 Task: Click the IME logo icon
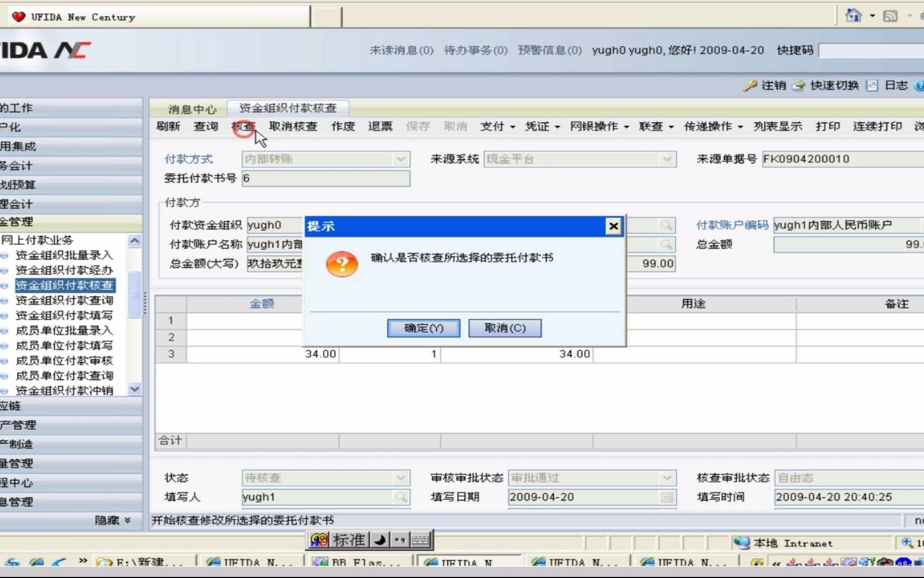319,540
